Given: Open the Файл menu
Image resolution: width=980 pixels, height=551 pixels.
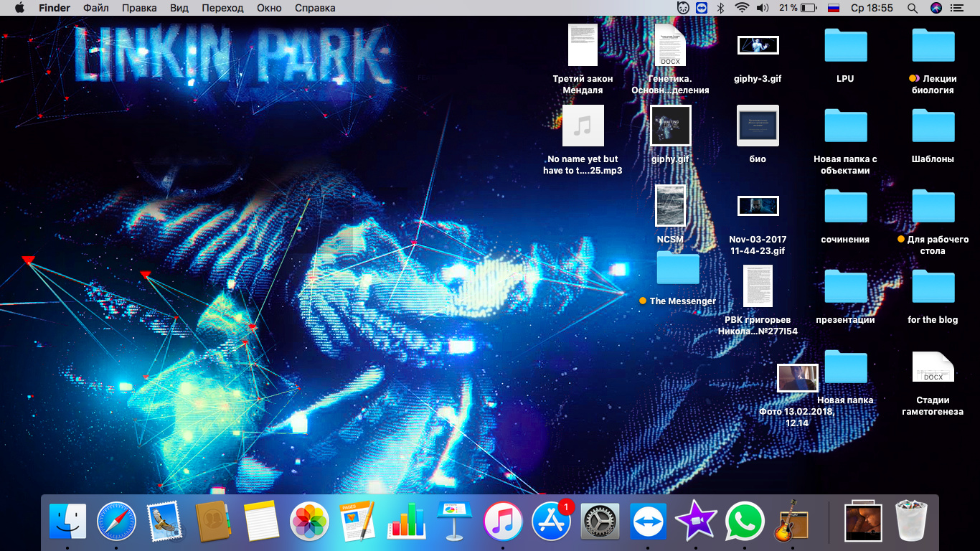Looking at the screenshot, I should click(96, 8).
